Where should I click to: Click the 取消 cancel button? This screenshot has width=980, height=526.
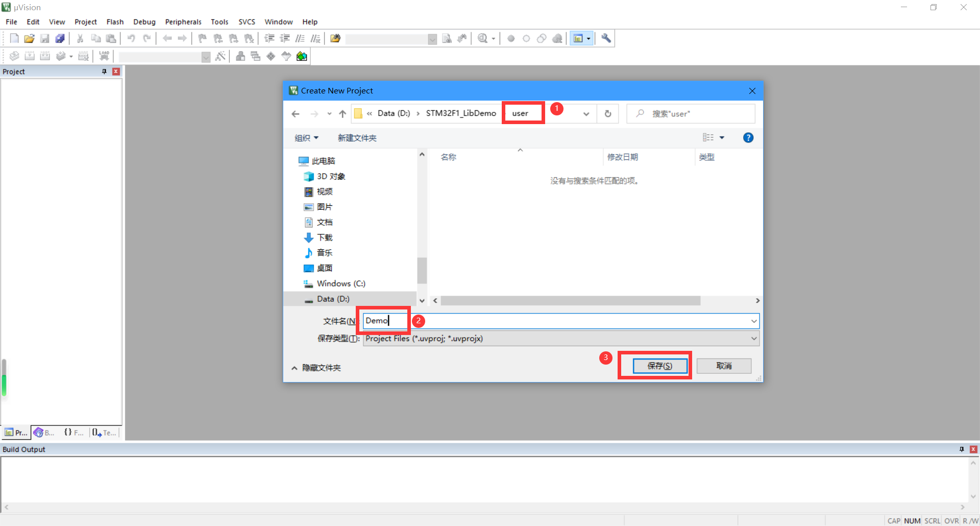click(x=724, y=366)
